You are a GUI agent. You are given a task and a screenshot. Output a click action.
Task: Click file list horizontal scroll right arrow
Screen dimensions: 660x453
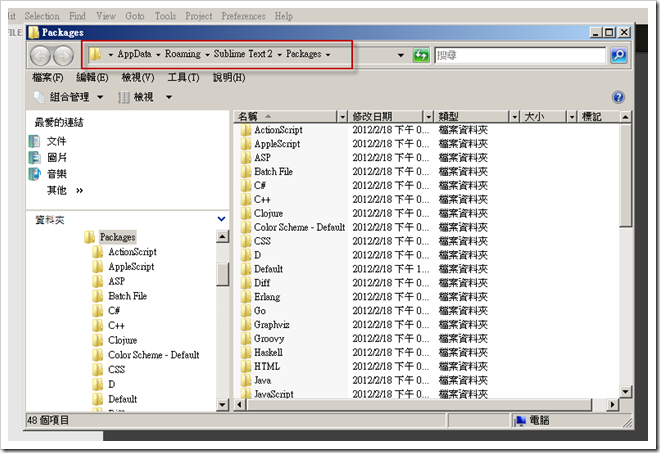point(612,405)
